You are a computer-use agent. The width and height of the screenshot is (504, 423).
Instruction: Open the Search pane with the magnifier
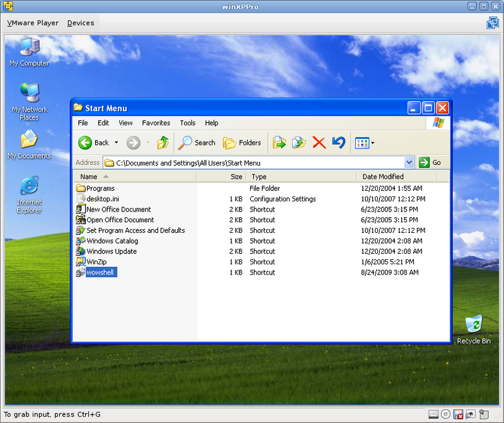(x=197, y=143)
